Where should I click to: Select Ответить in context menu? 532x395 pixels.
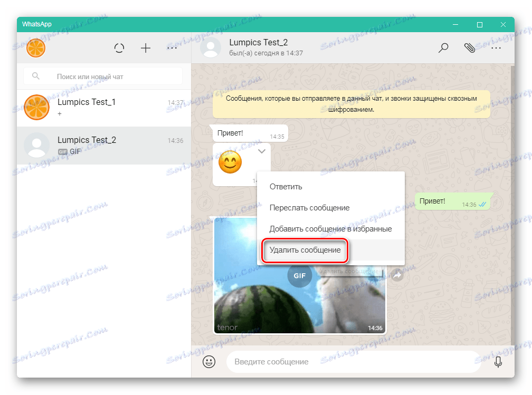tap(331, 187)
